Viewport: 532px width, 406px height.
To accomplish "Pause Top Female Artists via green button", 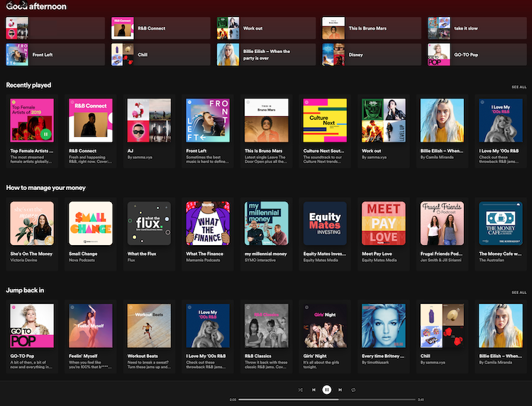I will [x=45, y=134].
